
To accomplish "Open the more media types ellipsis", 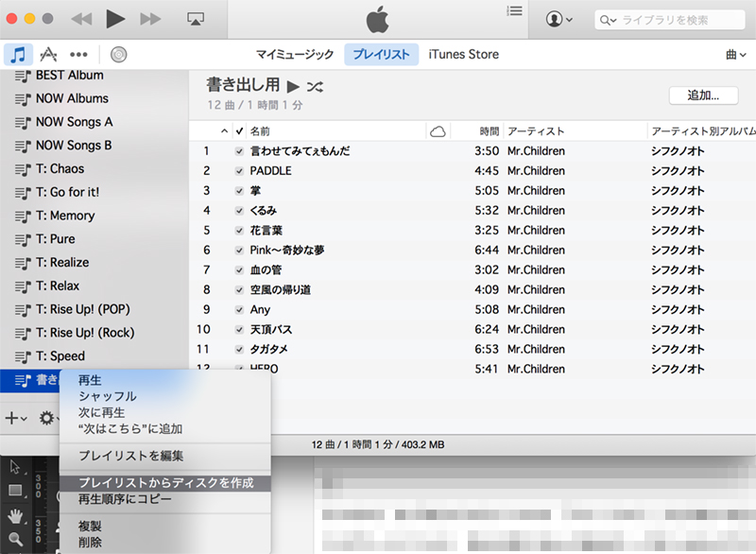I will (78, 55).
